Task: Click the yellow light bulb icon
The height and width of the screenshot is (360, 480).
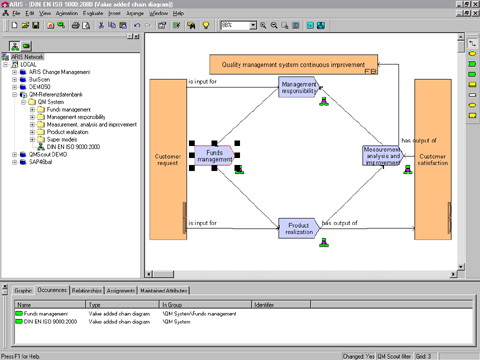Action: (x=206, y=25)
